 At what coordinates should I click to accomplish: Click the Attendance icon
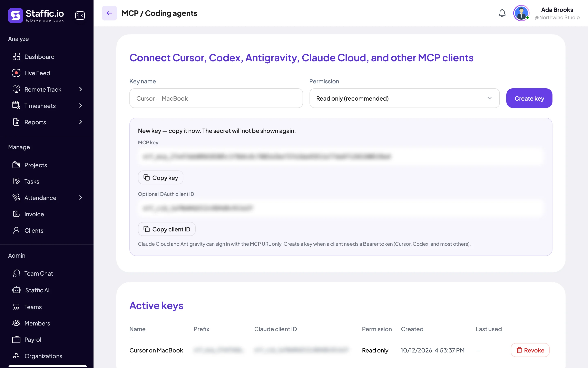[16, 198]
